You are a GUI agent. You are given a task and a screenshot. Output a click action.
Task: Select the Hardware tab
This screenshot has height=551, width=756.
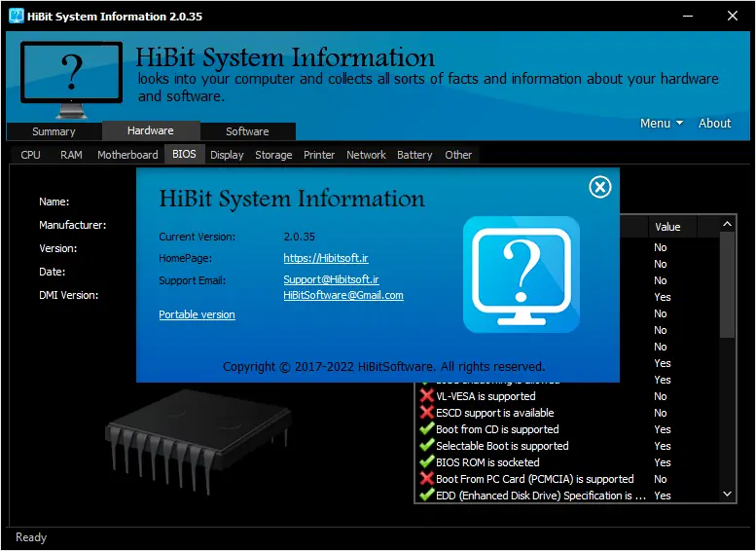151,130
